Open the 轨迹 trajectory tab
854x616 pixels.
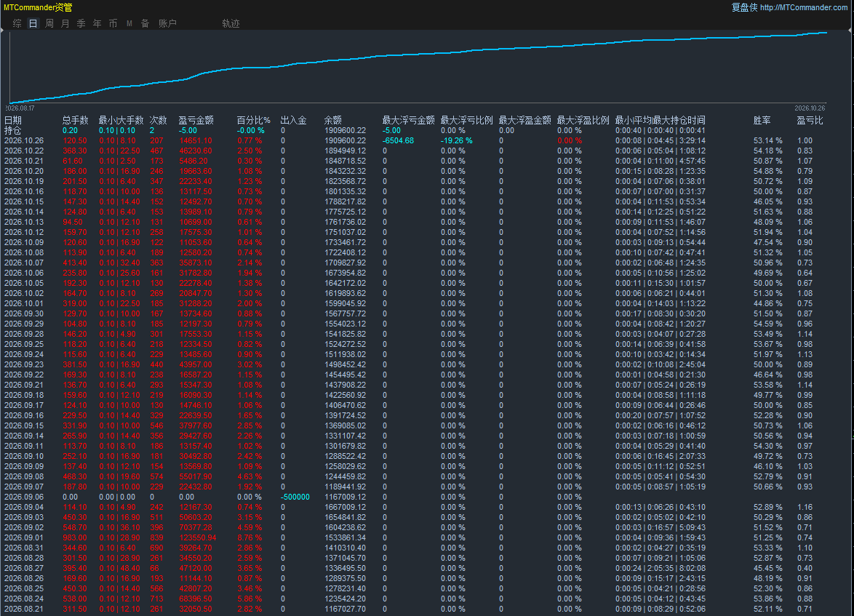tap(231, 23)
